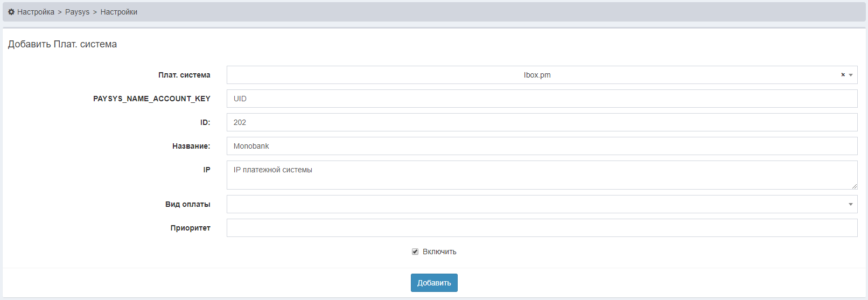Screen dimensions: 868x300
Task: Open the Вид оплаты dropdown
Action: pos(536,204)
